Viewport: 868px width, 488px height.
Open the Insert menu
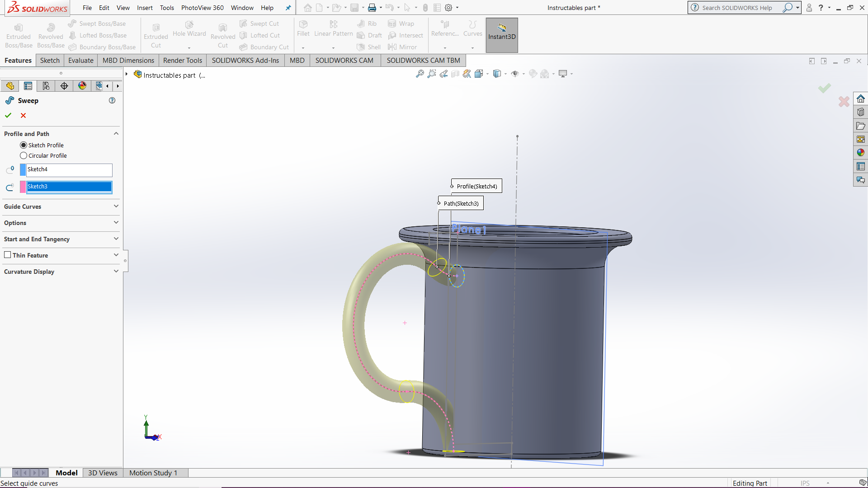click(x=145, y=8)
